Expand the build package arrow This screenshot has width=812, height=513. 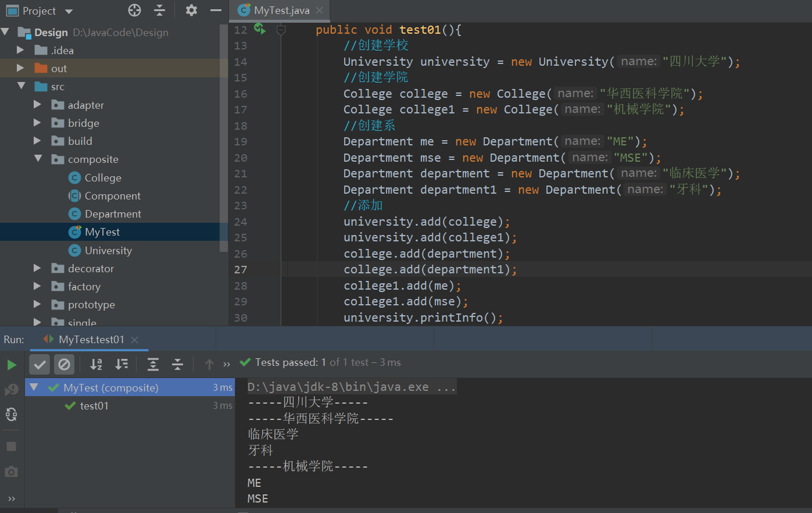click(x=38, y=141)
